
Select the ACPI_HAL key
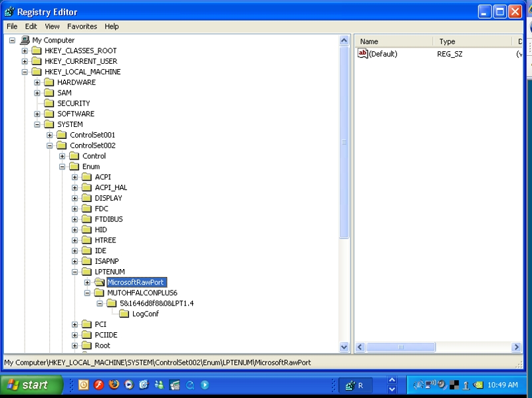pyautogui.click(x=111, y=187)
